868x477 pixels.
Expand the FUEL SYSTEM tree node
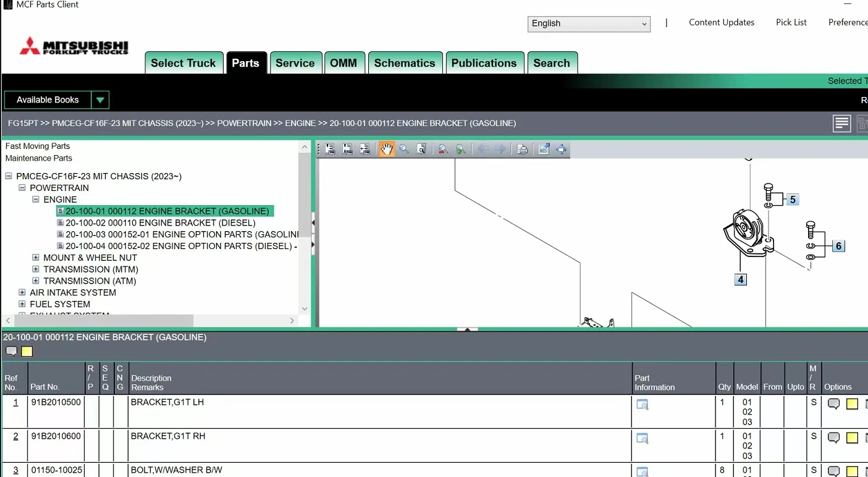pyautogui.click(x=22, y=304)
